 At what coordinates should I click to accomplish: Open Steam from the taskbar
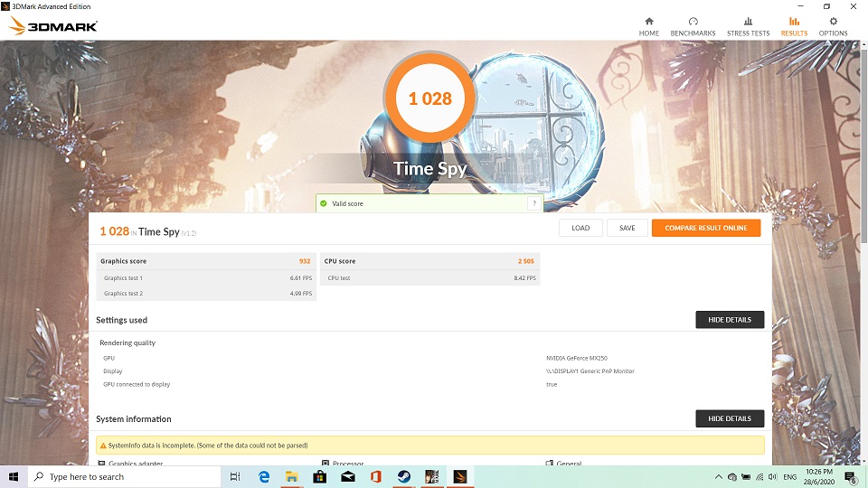coord(403,477)
